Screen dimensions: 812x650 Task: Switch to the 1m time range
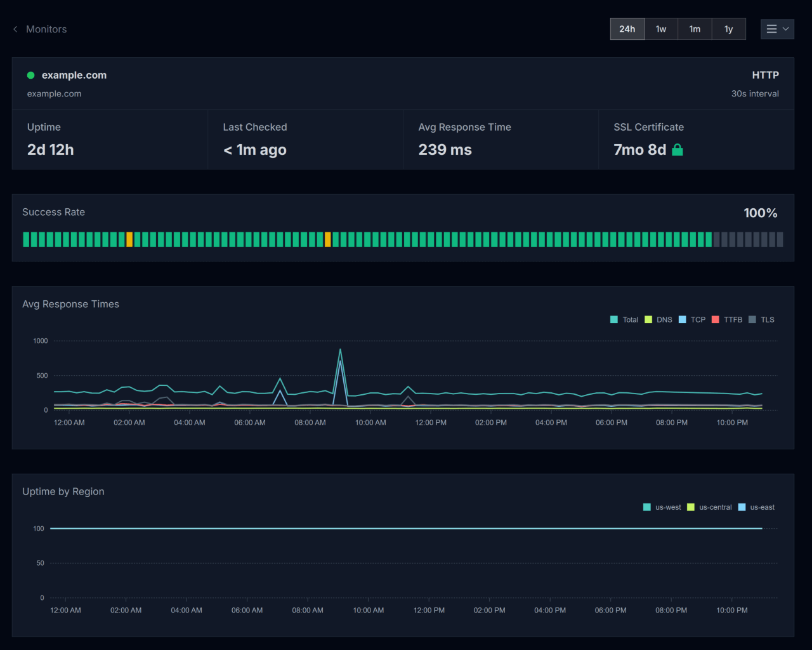[695, 29]
